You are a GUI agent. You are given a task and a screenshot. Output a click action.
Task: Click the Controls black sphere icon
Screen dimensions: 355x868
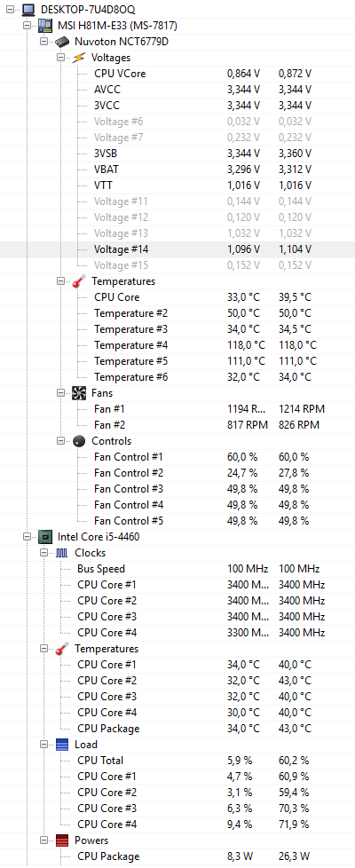click(79, 441)
